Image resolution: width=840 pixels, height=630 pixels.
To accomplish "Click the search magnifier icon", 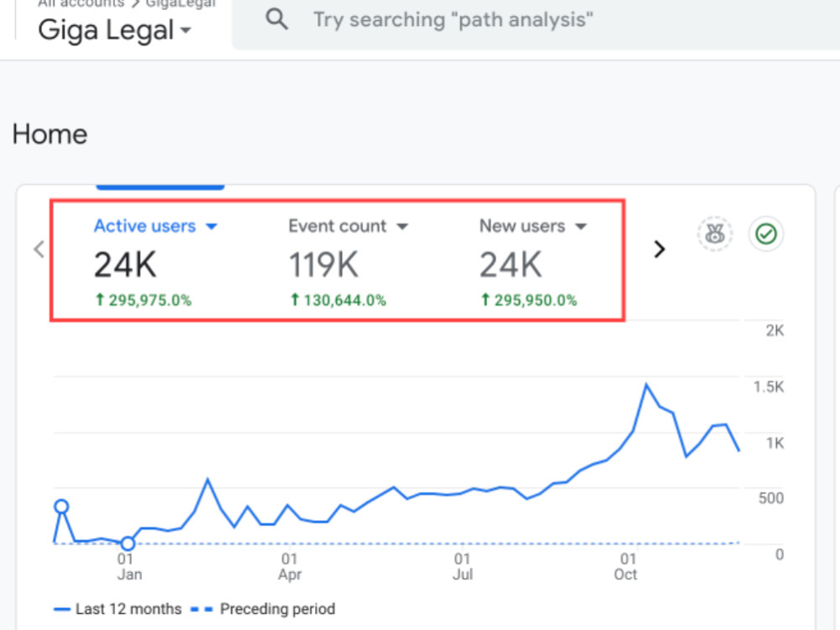I will point(277,20).
